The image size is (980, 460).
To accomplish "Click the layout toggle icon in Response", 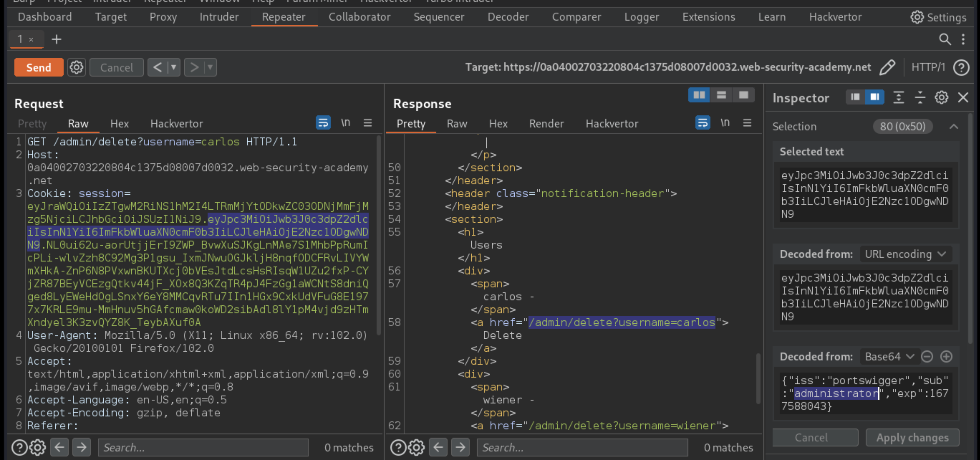I will click(699, 95).
